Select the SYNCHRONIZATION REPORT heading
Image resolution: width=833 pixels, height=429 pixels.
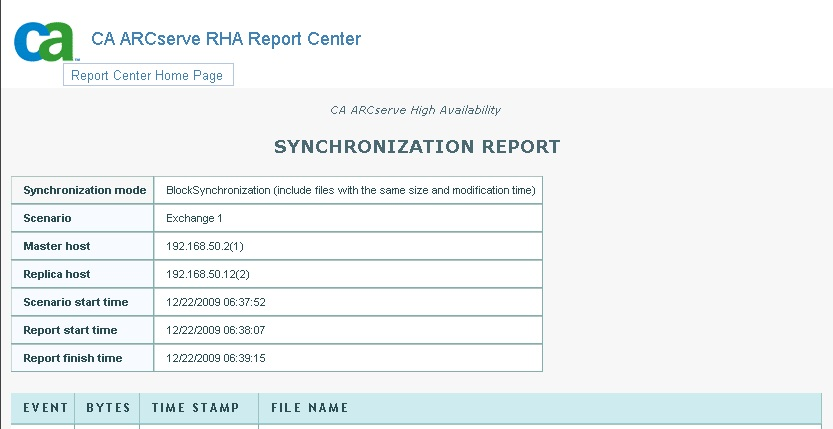417,147
